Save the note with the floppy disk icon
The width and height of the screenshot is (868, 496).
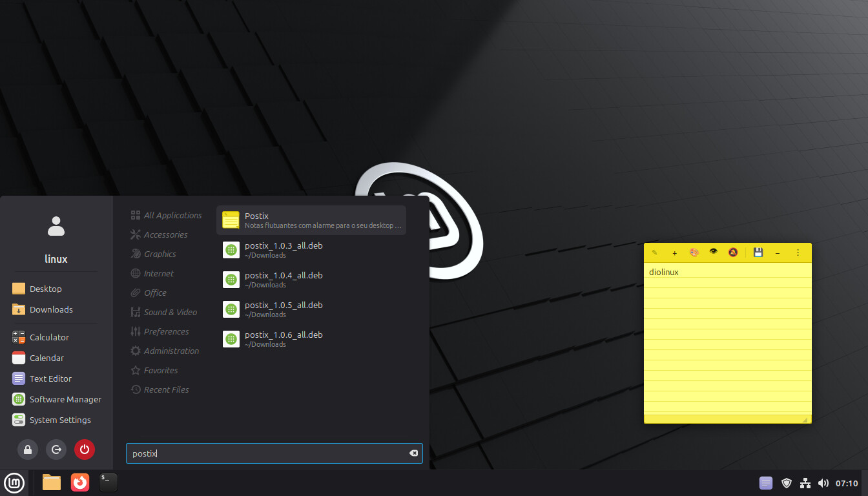[758, 253]
